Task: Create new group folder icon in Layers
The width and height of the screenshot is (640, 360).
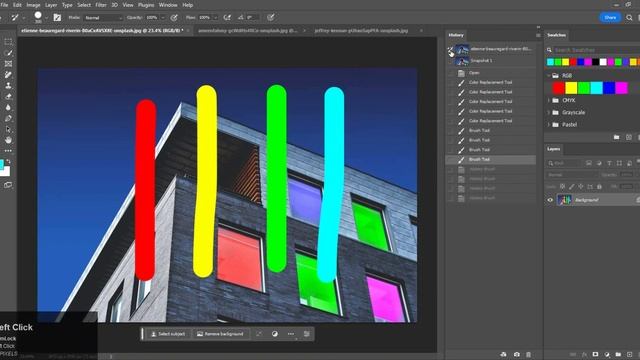Action: coord(618,354)
